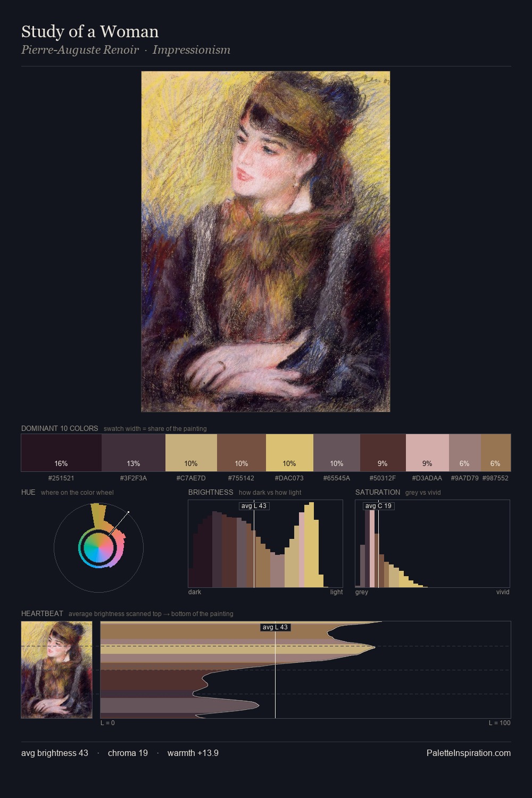Click 'how dark vs how light' caption
This screenshot has width=532, height=798.
click(x=270, y=493)
